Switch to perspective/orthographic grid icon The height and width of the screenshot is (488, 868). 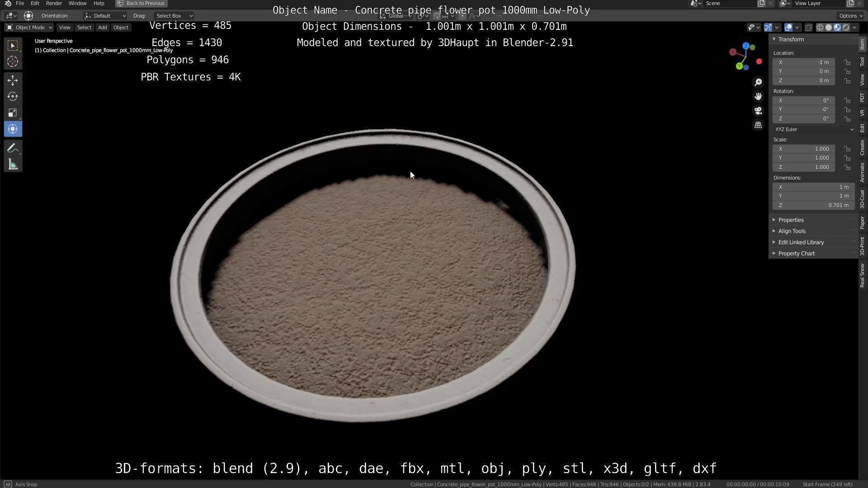[758, 125]
